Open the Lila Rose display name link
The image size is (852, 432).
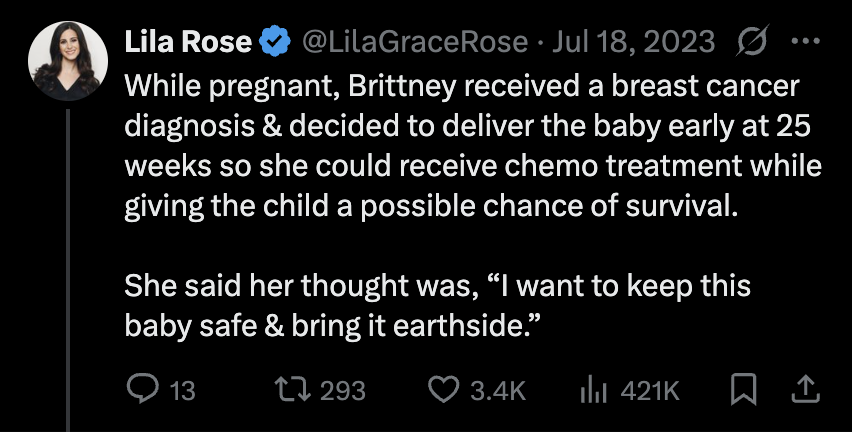(187, 41)
